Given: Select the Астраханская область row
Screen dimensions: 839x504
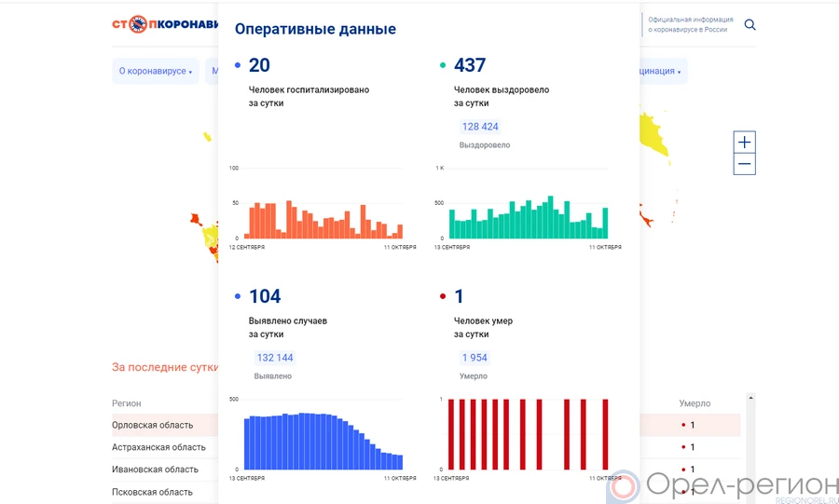Looking at the screenshot, I should [157, 447].
